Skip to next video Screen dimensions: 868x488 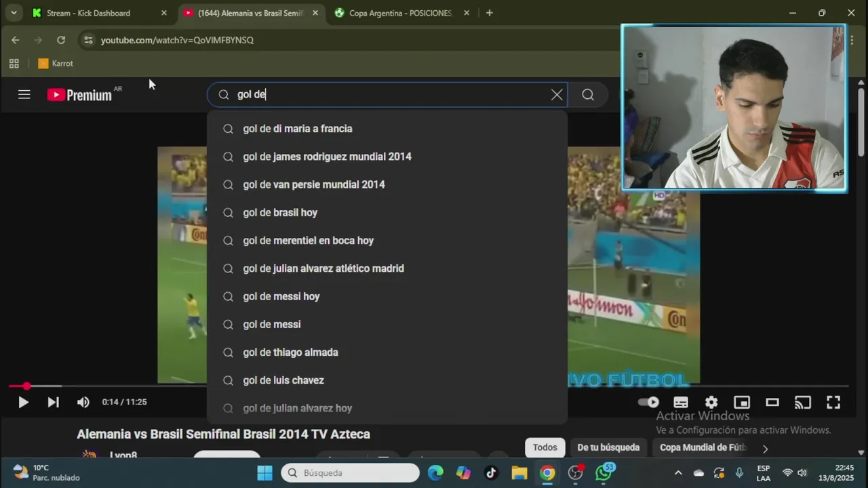(53, 402)
